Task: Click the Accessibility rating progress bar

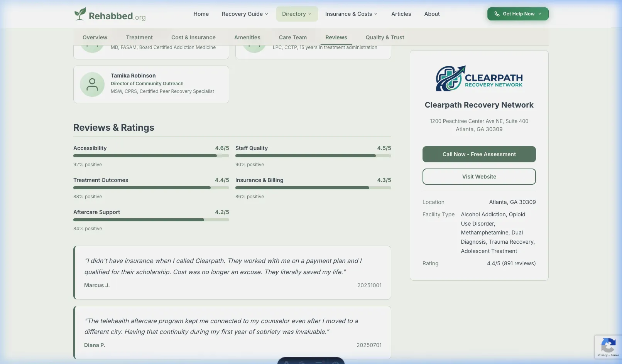Action: 151,156
